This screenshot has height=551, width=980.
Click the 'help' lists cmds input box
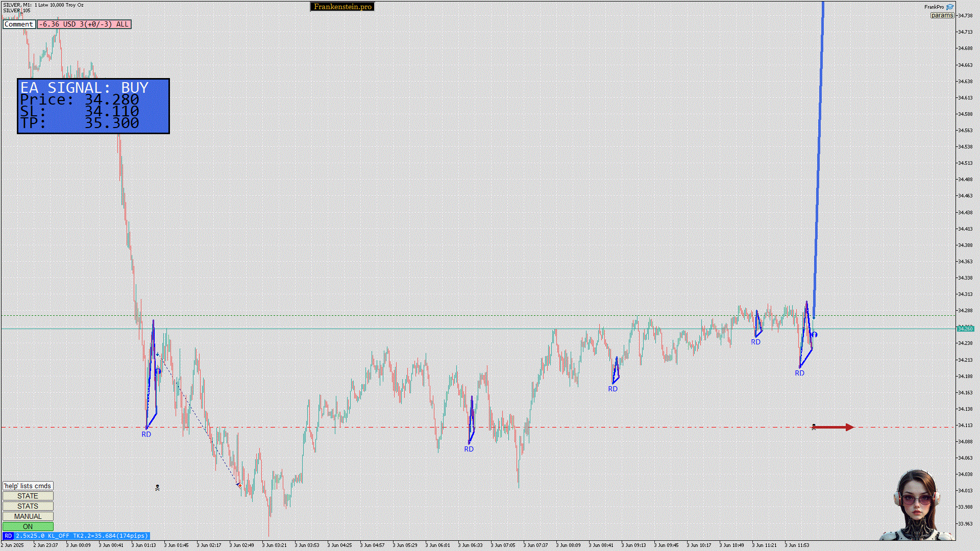tap(28, 486)
